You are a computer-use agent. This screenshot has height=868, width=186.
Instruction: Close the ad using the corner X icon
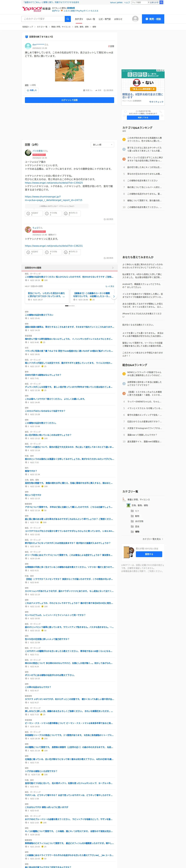163,70
